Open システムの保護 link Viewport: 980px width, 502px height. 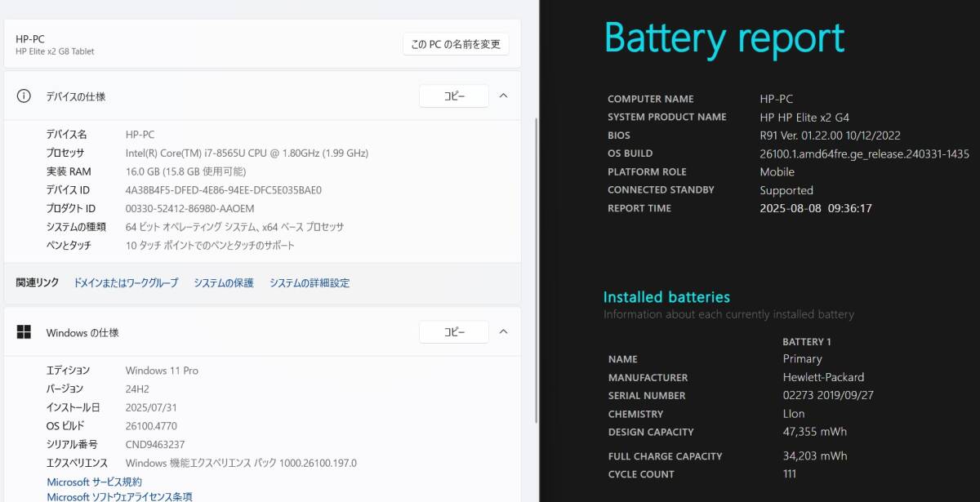point(224,282)
